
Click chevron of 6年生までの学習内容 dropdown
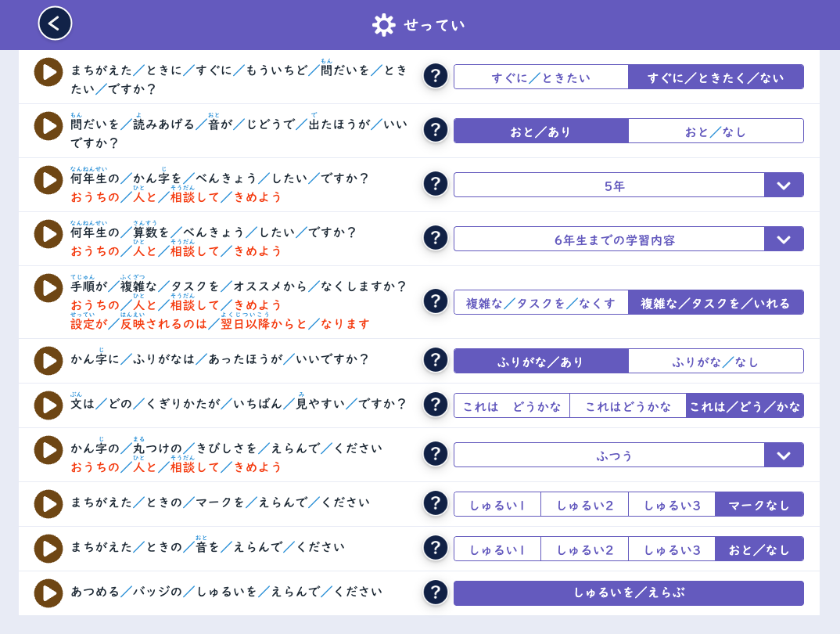click(784, 239)
